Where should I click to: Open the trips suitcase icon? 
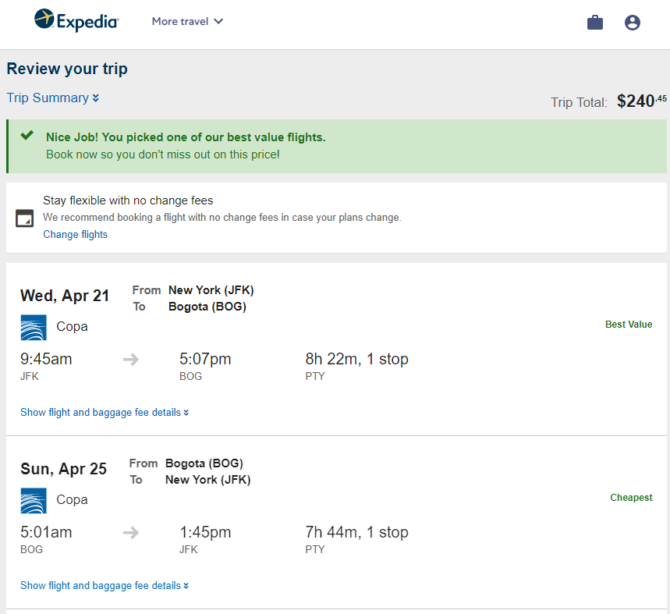[595, 22]
